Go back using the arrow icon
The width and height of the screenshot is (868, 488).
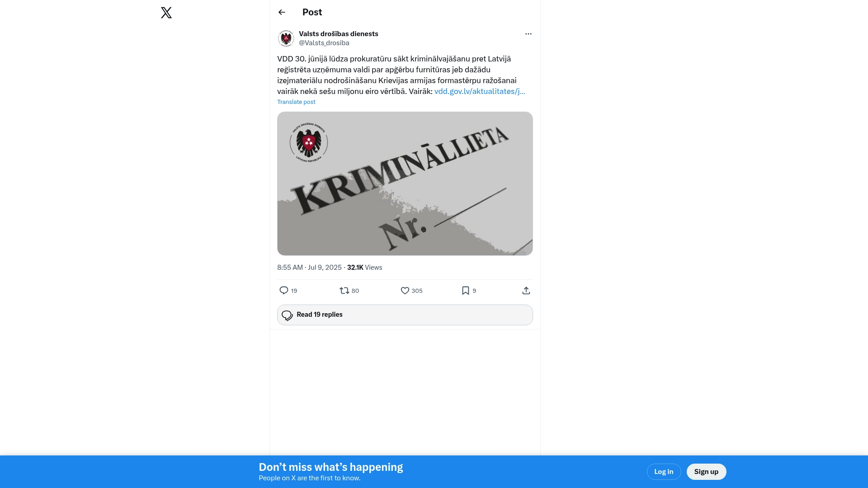coord(282,12)
